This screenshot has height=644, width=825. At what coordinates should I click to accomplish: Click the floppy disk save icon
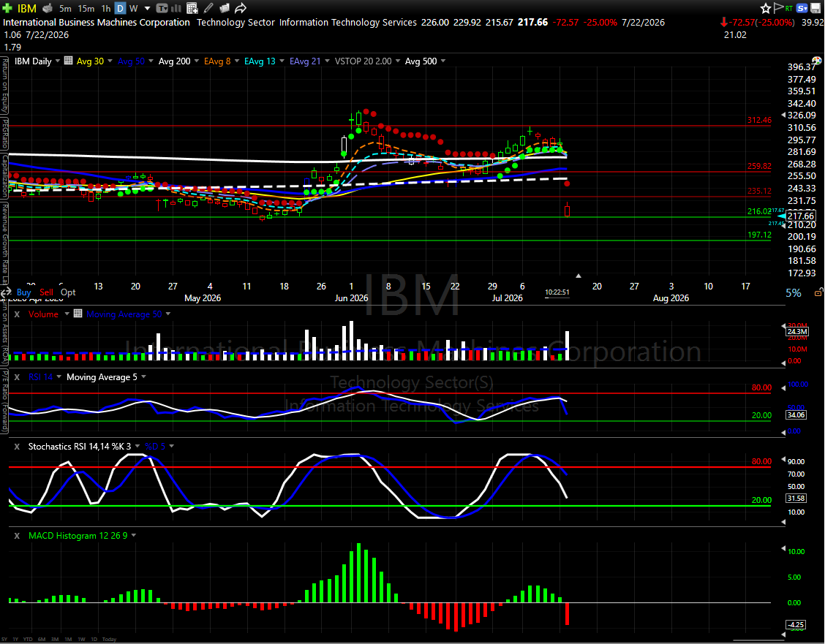tap(815, 8)
